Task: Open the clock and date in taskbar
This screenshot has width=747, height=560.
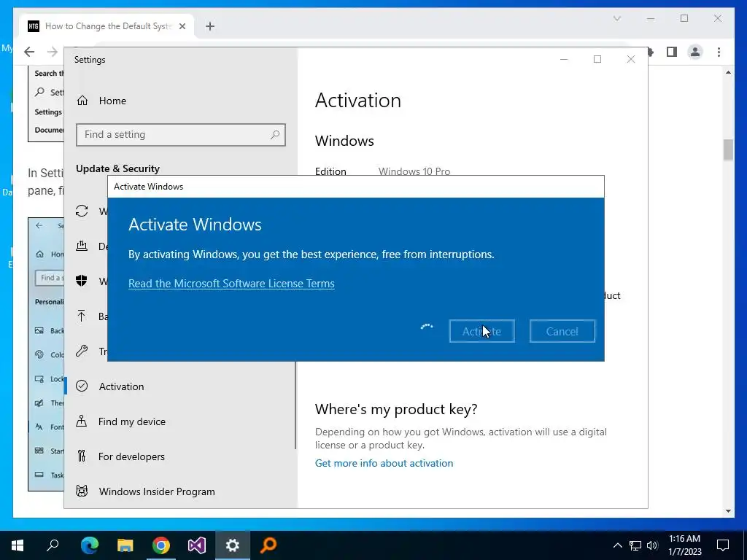Action: (684, 545)
